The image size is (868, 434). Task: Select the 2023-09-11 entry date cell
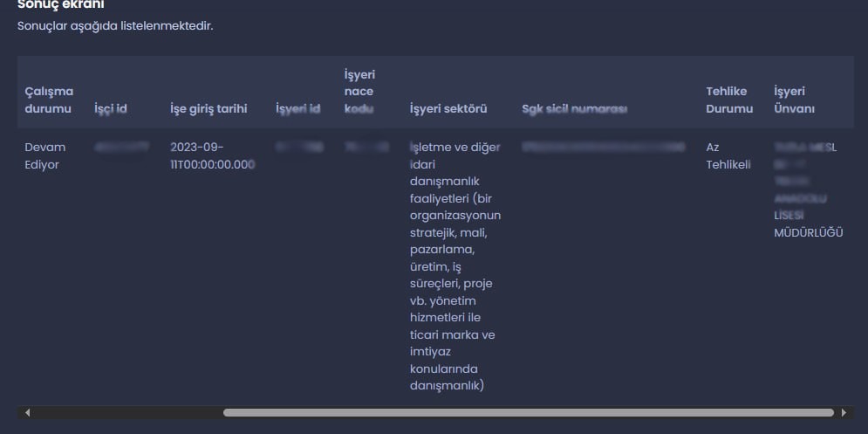(212, 155)
